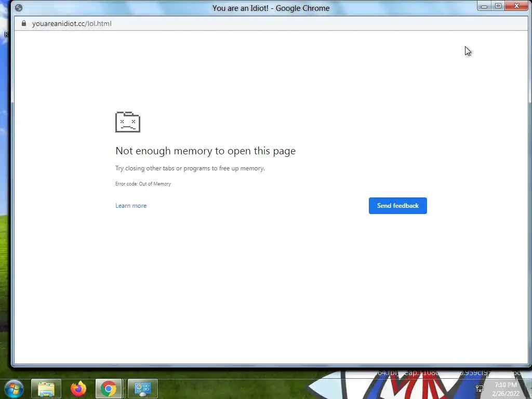Open the Control Panel taskbar item
The image size is (532, 399).
coord(143,389)
